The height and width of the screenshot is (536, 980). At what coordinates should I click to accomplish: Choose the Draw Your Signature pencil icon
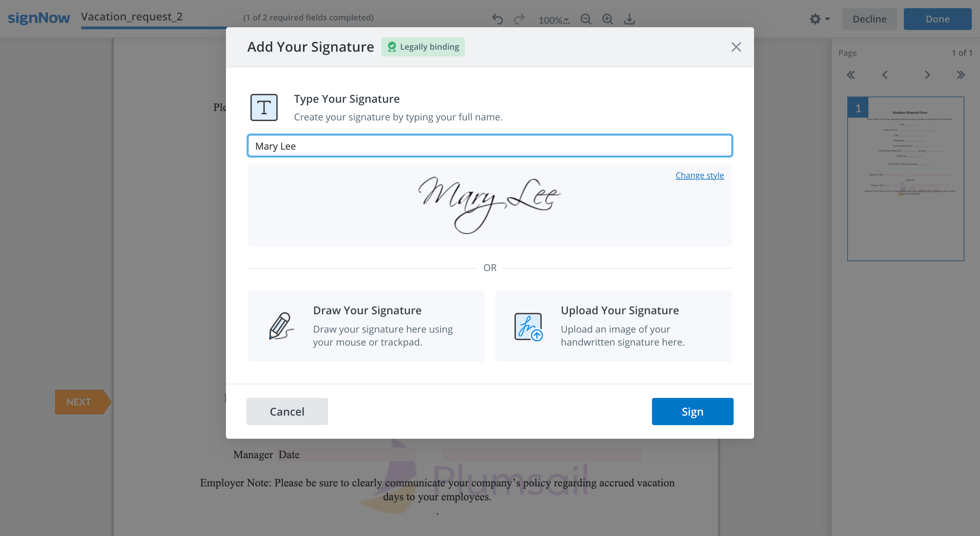281,326
